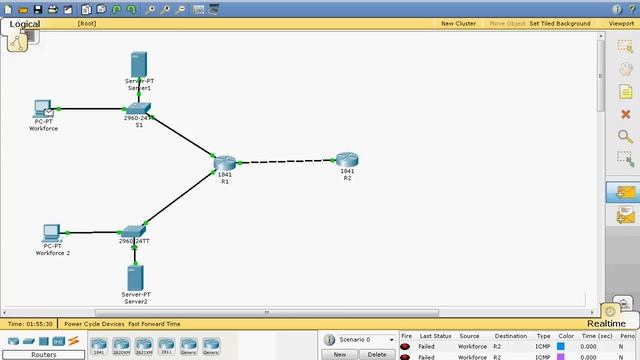This screenshot has width=640, height=360.
Task: Launch the Activity Wizard icon
Action: [68, 9]
